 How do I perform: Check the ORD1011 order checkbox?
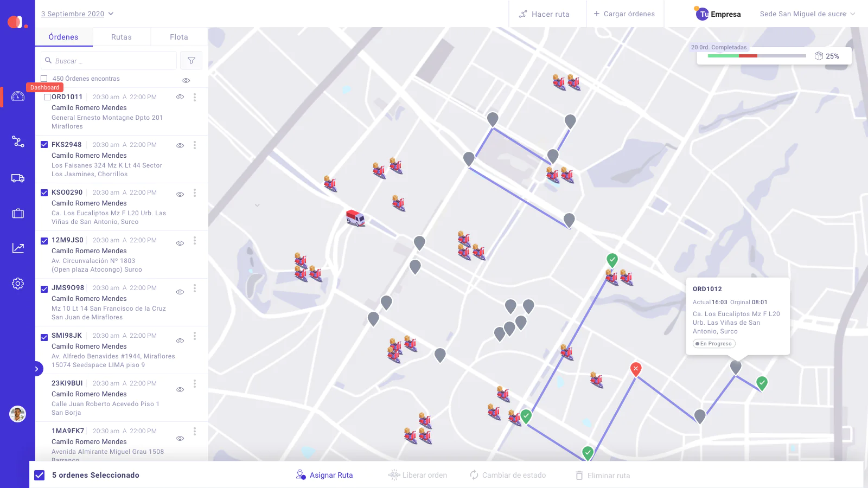pyautogui.click(x=47, y=97)
